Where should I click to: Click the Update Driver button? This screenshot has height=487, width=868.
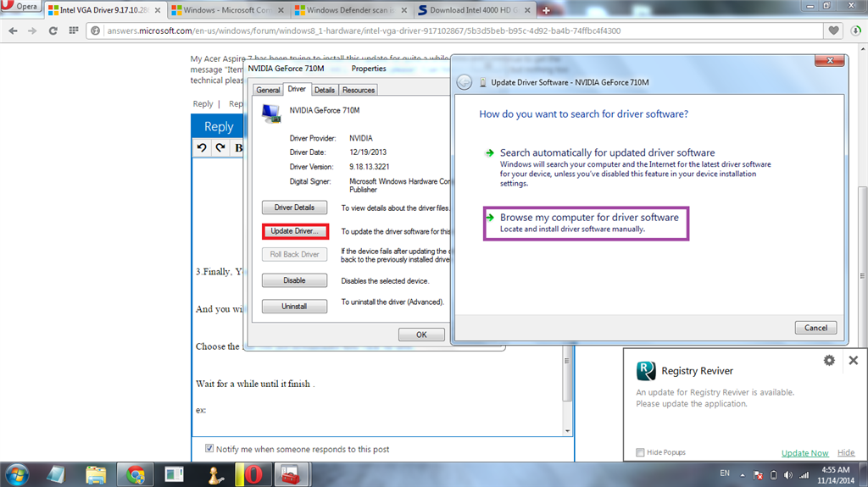[x=295, y=231]
